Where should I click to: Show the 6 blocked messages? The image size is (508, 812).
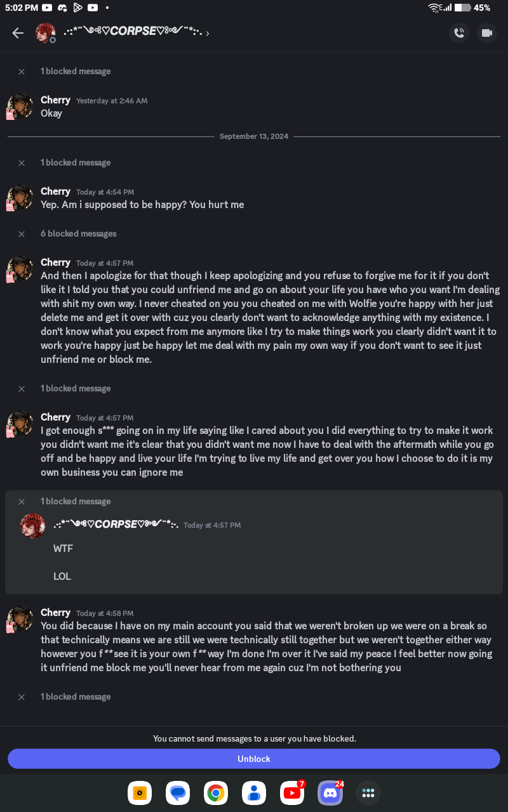coord(78,233)
